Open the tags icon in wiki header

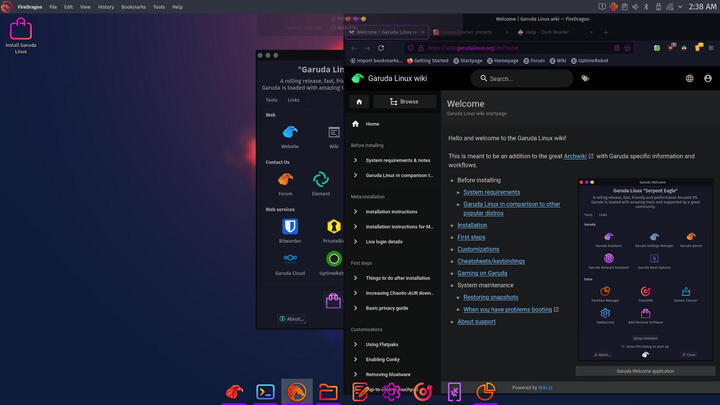[x=585, y=79]
